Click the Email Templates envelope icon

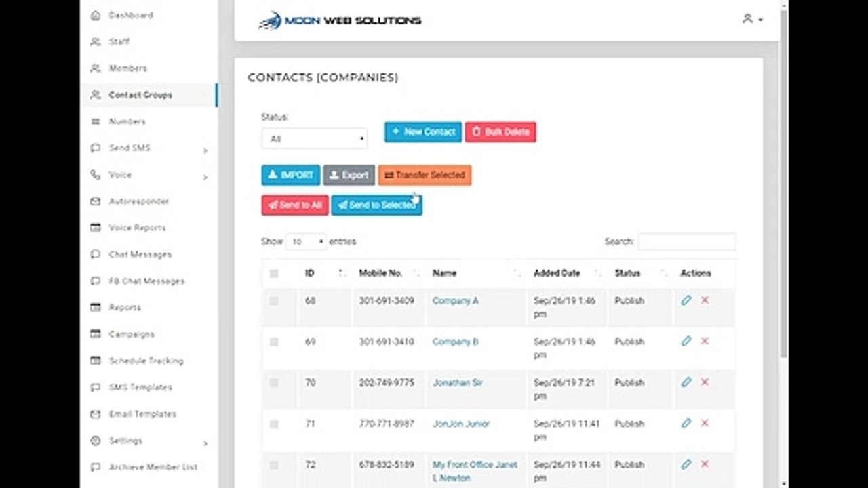[96, 414]
